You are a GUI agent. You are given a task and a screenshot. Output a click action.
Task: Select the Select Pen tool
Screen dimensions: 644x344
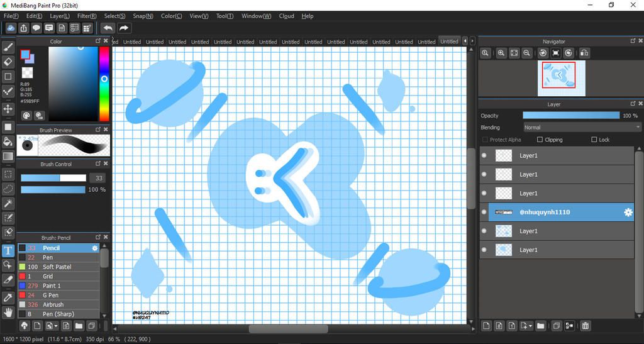pos(8,218)
